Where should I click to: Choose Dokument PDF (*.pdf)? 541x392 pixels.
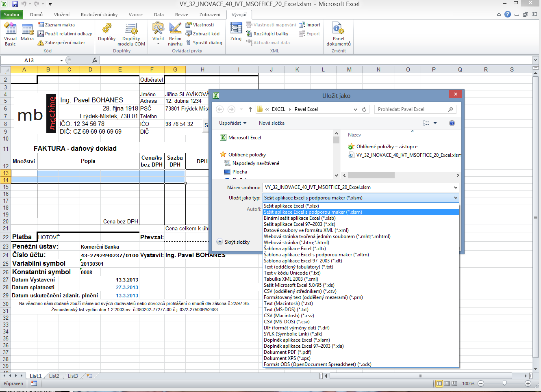point(361,352)
